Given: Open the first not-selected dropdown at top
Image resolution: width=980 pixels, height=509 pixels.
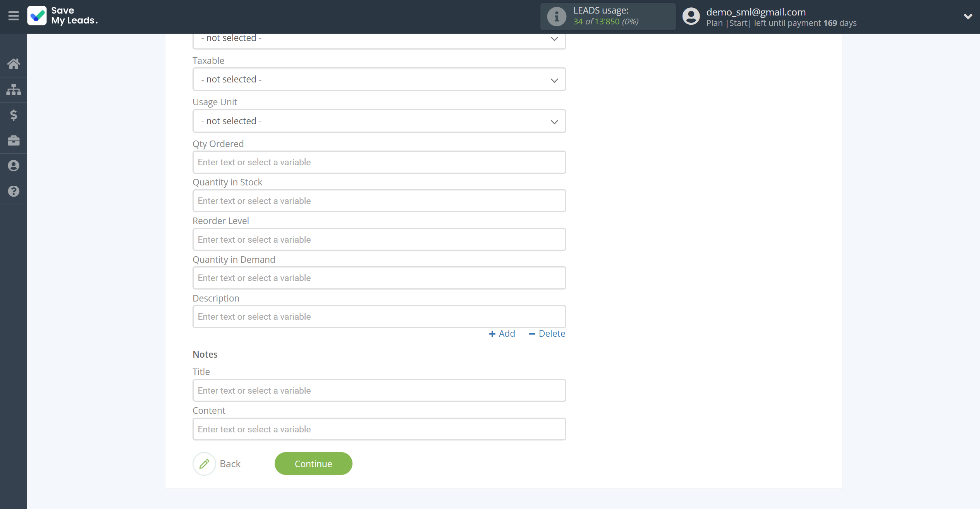Looking at the screenshot, I should 379,38.
